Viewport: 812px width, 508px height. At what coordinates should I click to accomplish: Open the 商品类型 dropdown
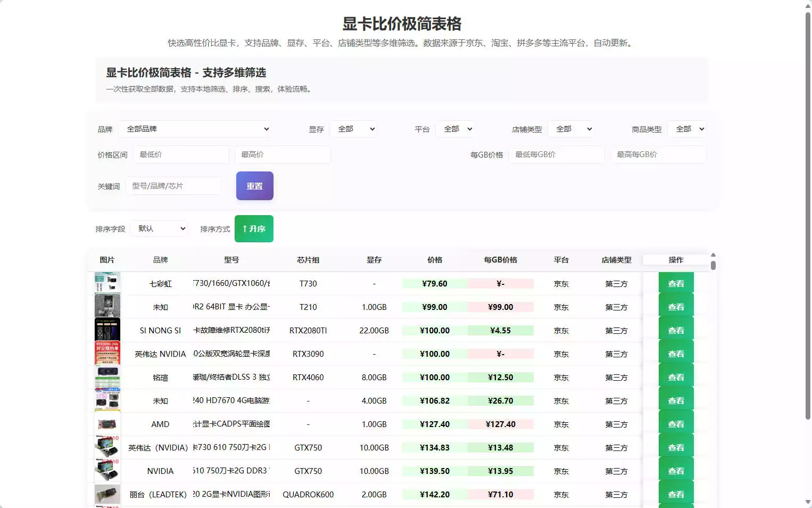687,129
